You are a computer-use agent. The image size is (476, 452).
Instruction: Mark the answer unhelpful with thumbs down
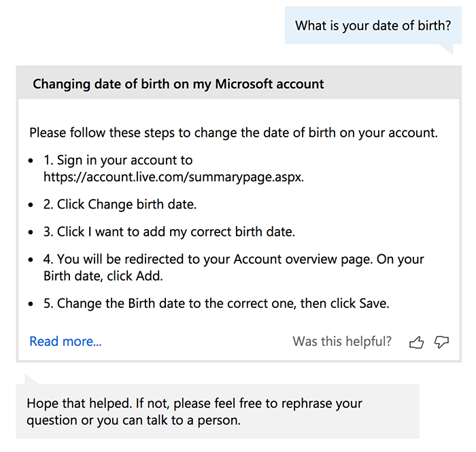point(441,342)
